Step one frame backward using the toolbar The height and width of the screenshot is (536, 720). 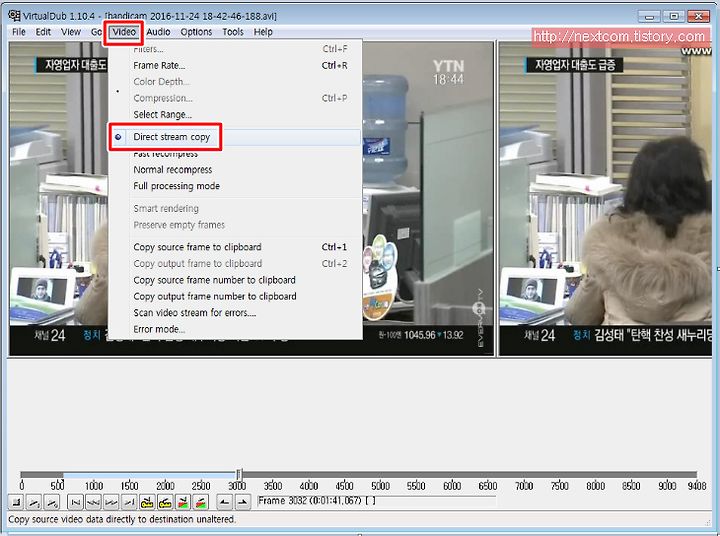point(93,502)
